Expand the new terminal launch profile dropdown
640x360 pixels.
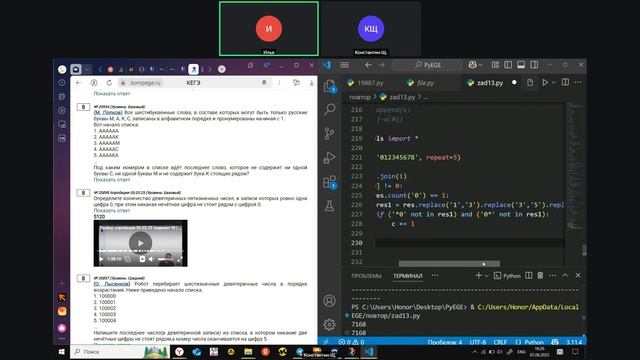point(486,276)
